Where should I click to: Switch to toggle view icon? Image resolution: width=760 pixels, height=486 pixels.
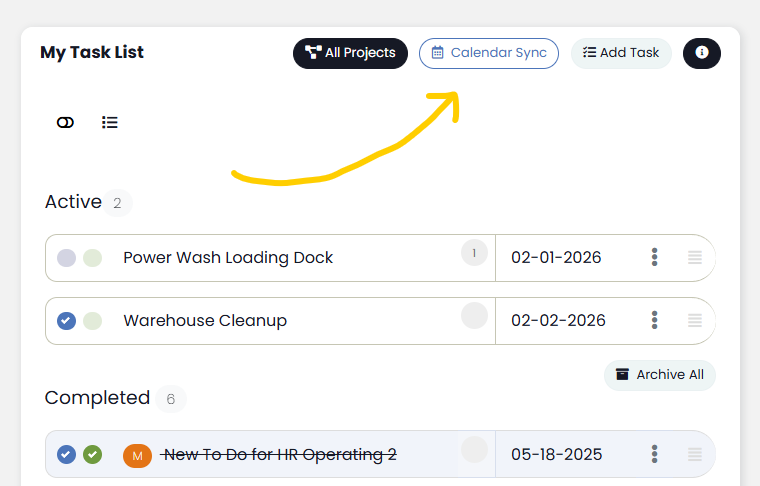click(65, 122)
